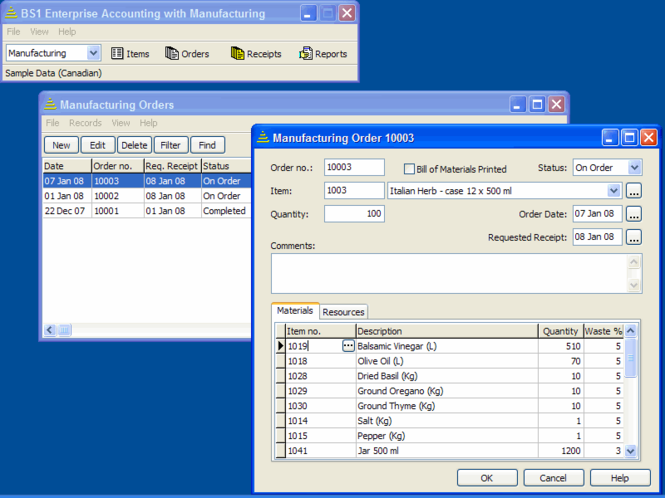Open File menu in BS1 main window

pos(13,31)
